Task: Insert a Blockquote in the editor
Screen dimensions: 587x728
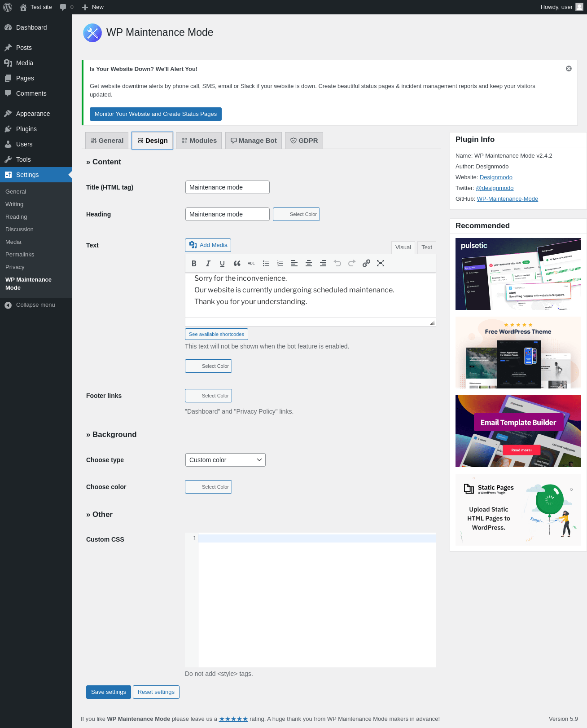Action: 237,263
